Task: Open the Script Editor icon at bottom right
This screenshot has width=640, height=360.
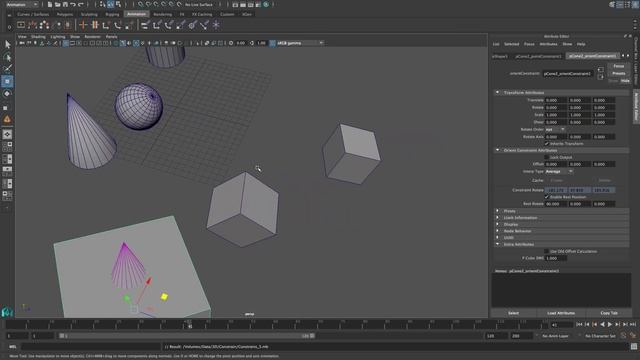Action: (633, 347)
